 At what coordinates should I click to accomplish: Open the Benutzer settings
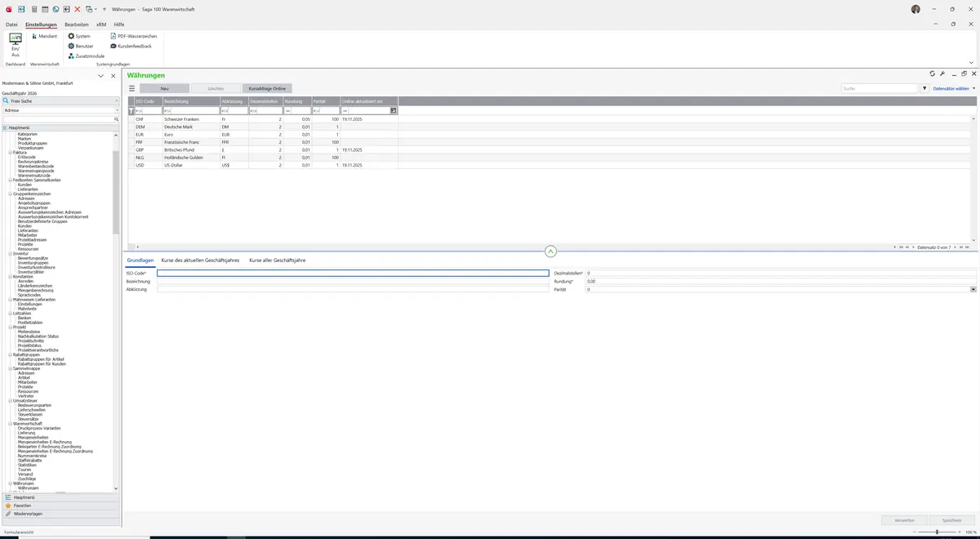point(81,46)
